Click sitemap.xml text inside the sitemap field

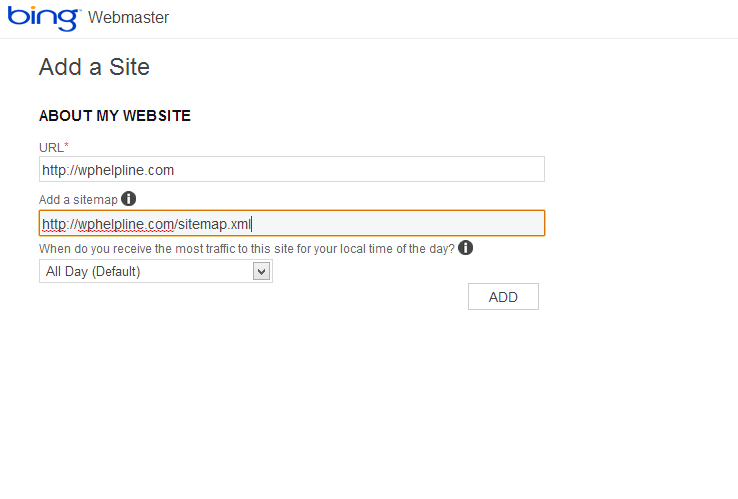click(x=214, y=225)
